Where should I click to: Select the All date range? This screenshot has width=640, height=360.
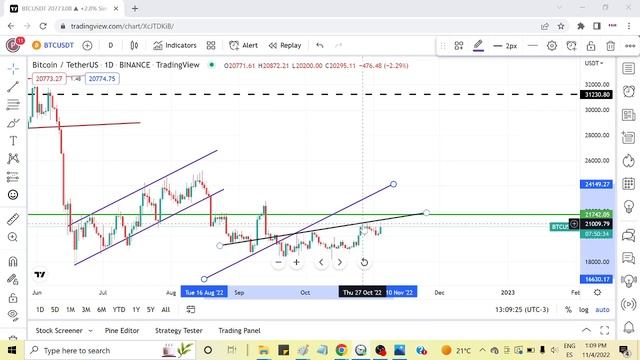click(x=165, y=310)
